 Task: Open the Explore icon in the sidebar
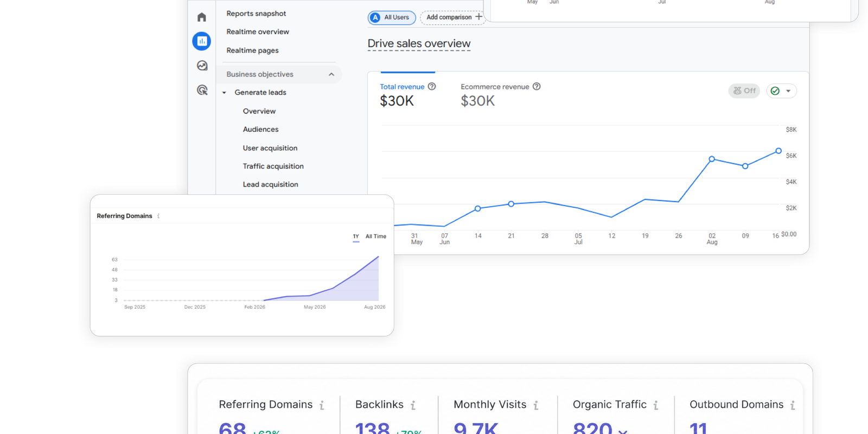[x=202, y=66]
